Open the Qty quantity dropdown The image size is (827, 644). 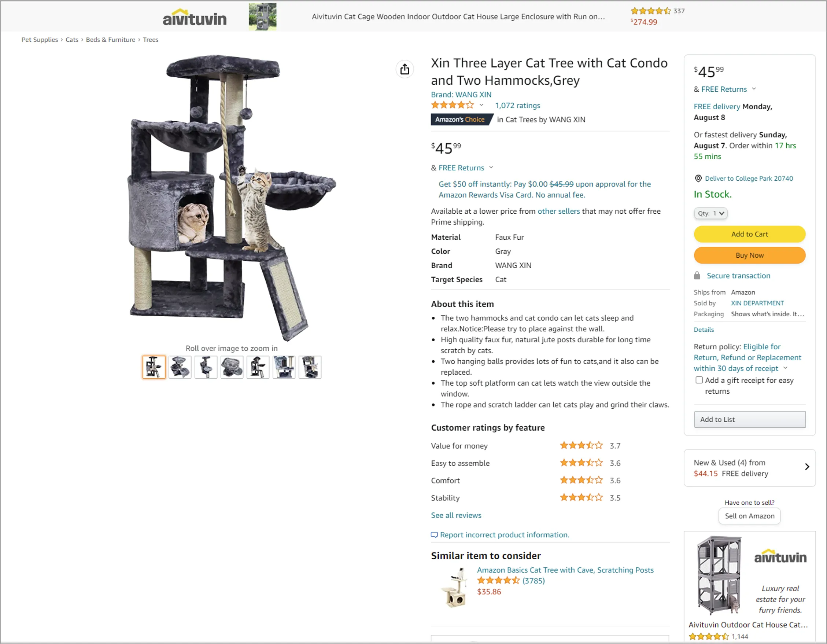click(710, 213)
